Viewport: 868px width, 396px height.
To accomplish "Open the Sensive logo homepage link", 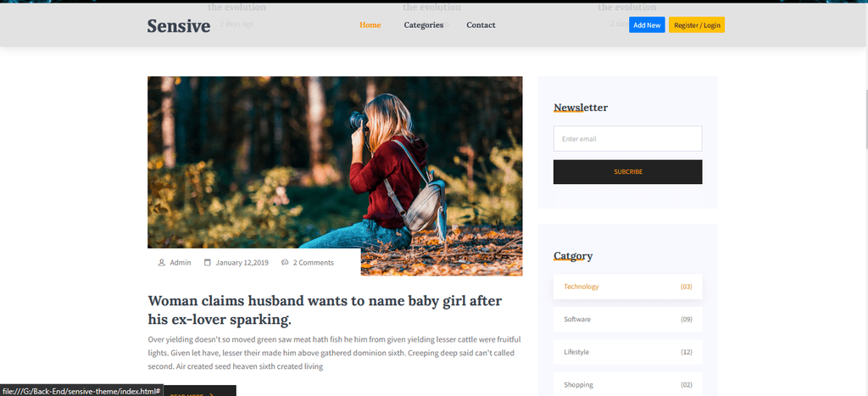I will click(178, 25).
